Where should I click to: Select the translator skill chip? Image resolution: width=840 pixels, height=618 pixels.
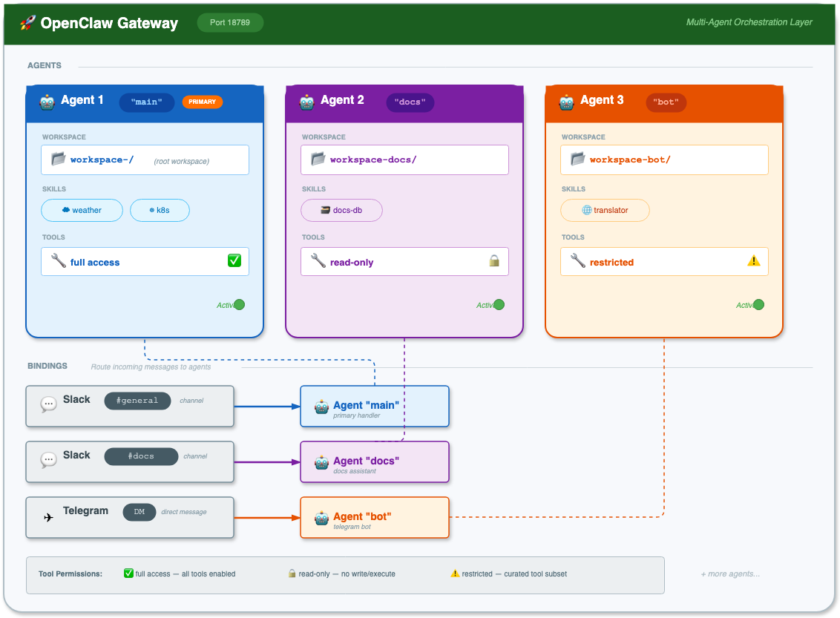[605, 211]
